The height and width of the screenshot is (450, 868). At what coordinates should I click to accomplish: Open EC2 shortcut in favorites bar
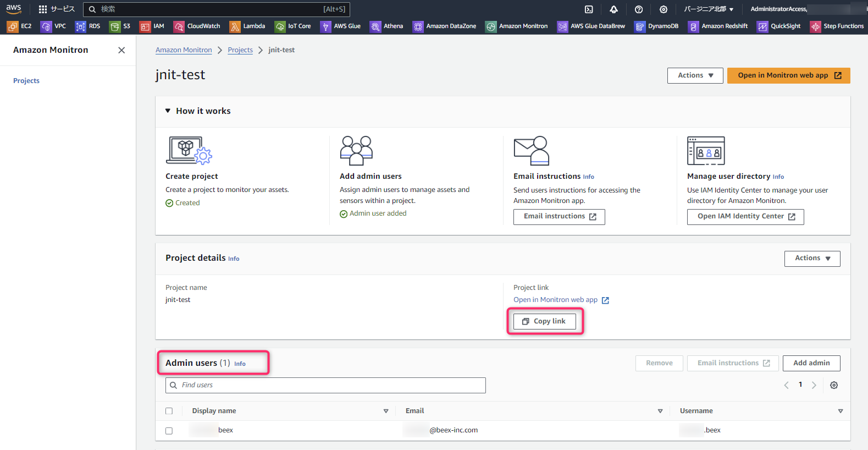[x=19, y=26]
